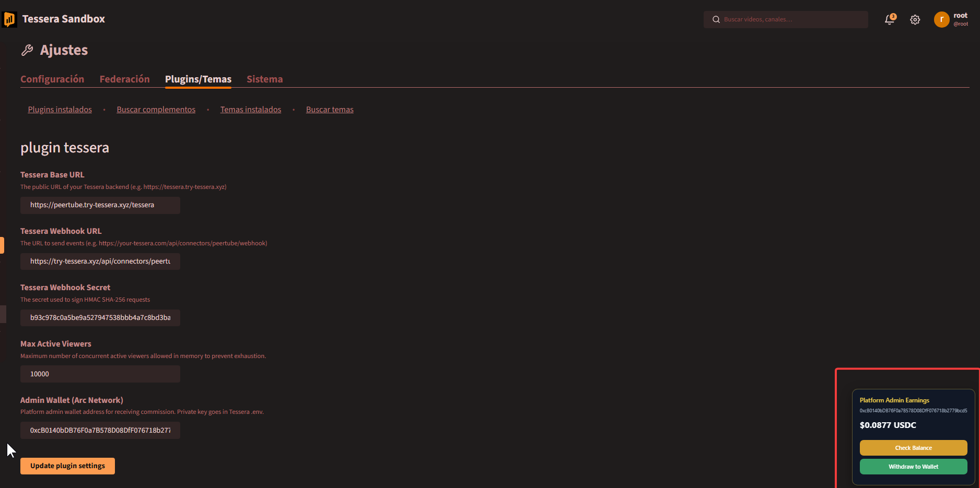The image size is (980, 488).
Task: Switch to the Federación tab
Action: click(124, 79)
